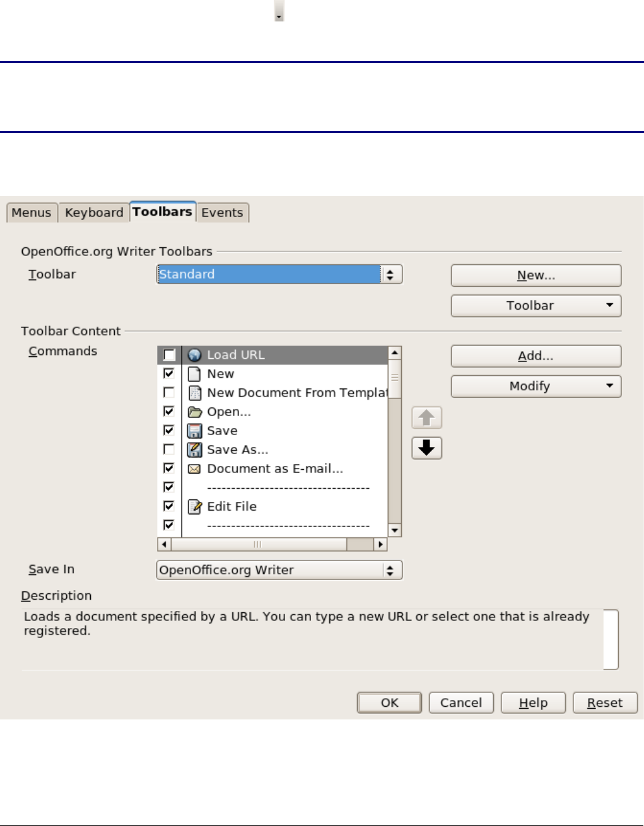
Task: Click the Document as E-mail envelope icon
Action: (x=194, y=468)
